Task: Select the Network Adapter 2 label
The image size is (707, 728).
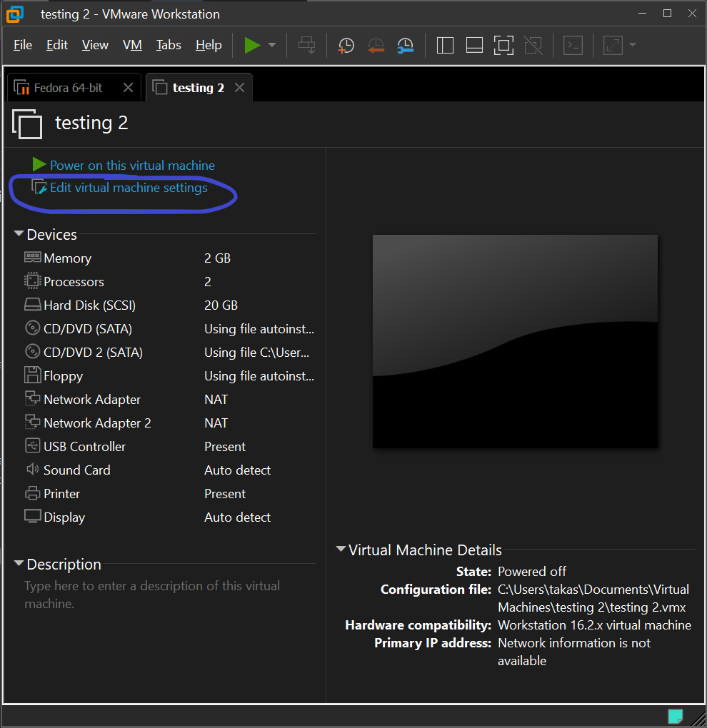Action: pos(97,423)
